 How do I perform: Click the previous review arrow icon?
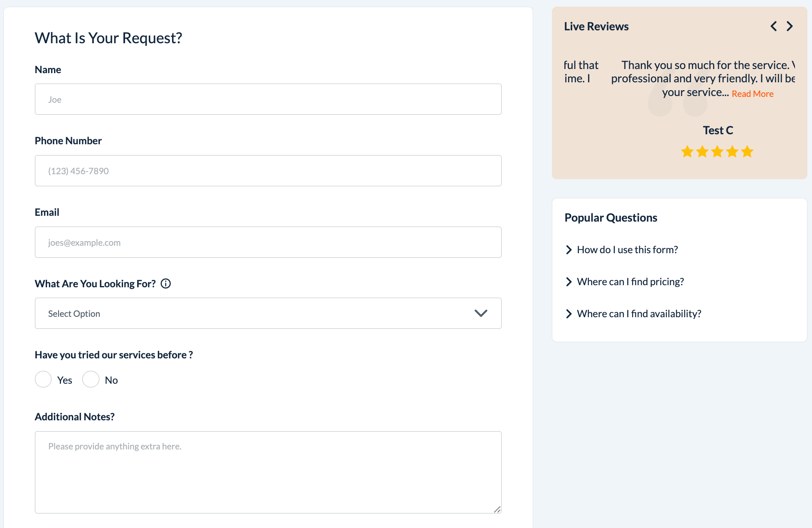pyautogui.click(x=773, y=27)
